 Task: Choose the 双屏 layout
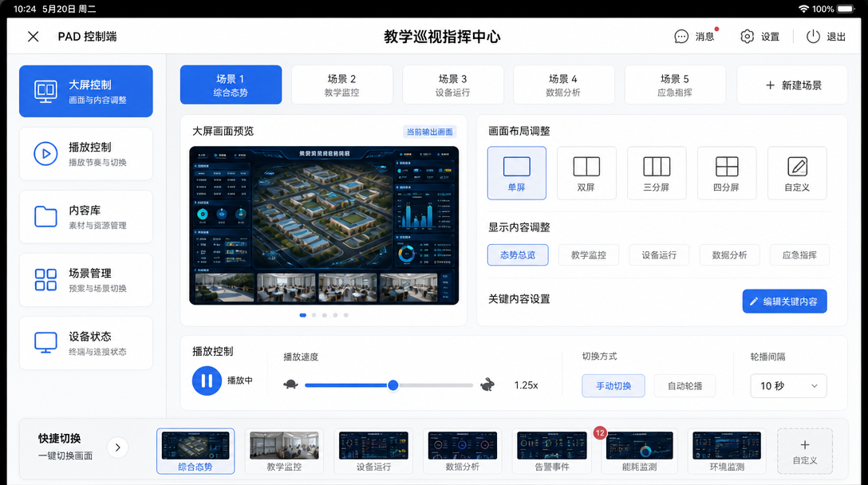pyautogui.click(x=586, y=173)
